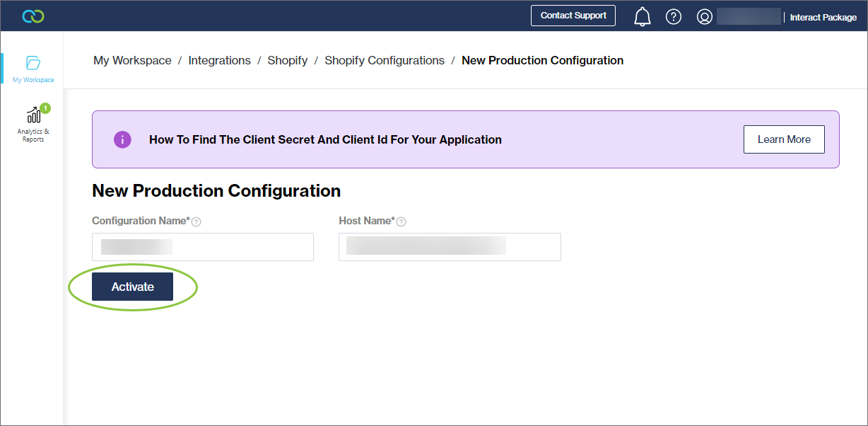Focus the Host Name input field
Screen dimensions: 868x426
coord(450,247)
